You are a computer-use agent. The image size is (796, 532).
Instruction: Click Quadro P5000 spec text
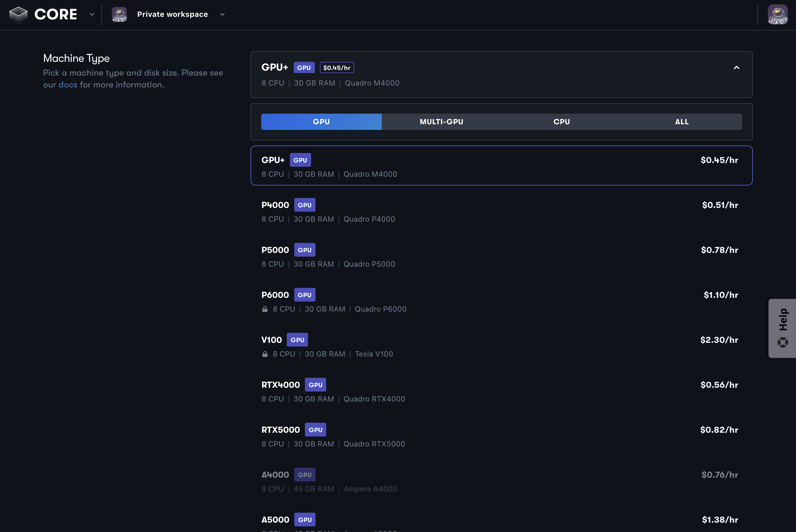tap(369, 264)
